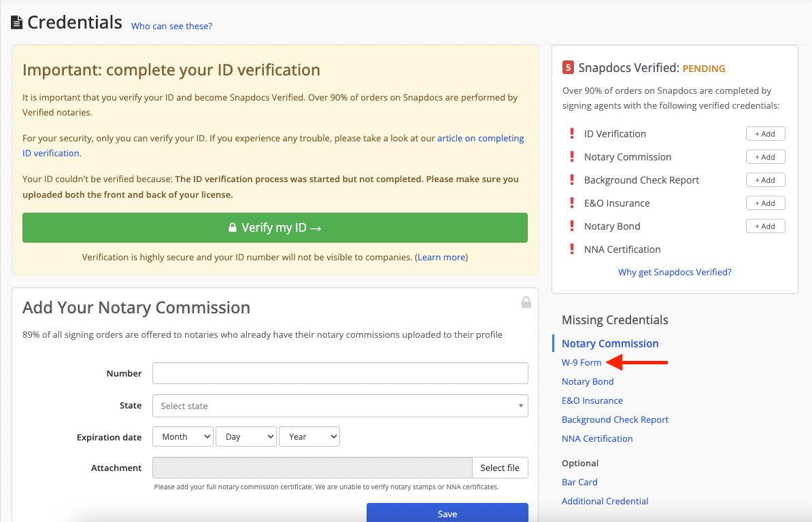Image resolution: width=812 pixels, height=522 pixels.
Task: Open Notary Bond from Missing Credentials list
Action: click(x=588, y=382)
